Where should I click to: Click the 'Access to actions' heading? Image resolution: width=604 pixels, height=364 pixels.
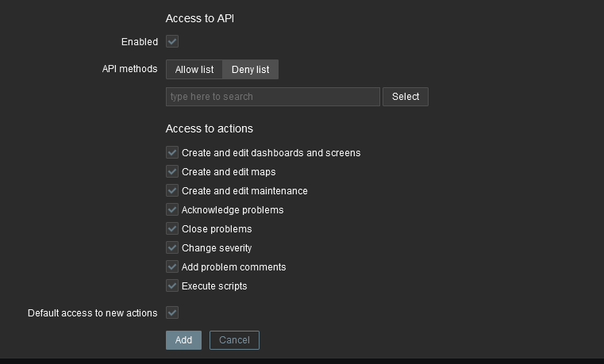(x=210, y=128)
